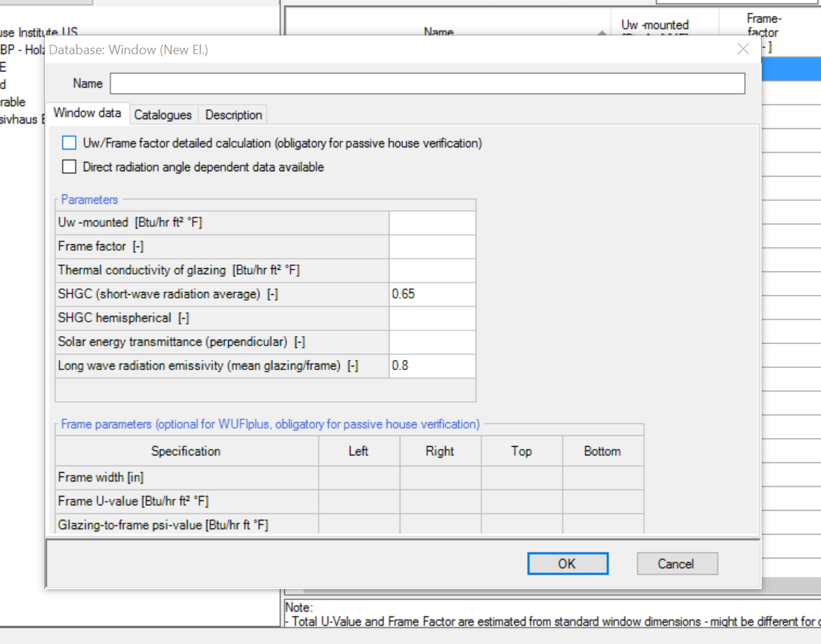
Task: Click the Name input field at the top
Action: tap(426, 83)
